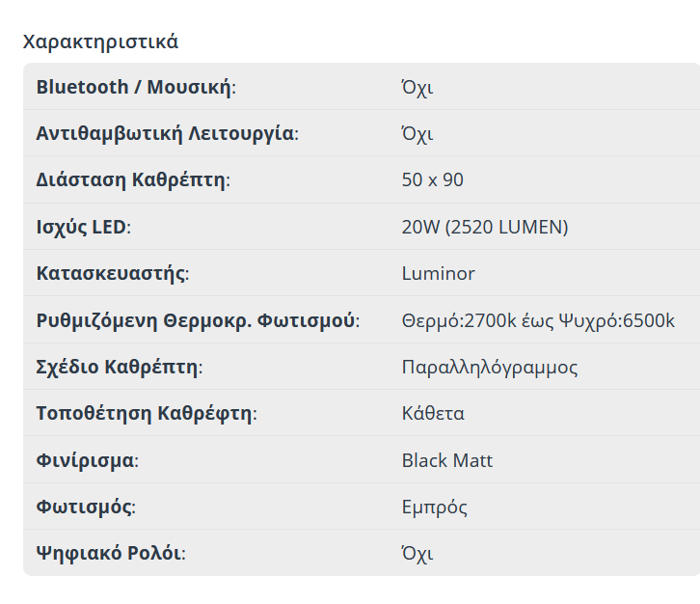Click the Ρυθμιζόμενη Θερμοκρ. Φωτισμού label
Viewport: 700px width, 604px height.
[x=197, y=320]
